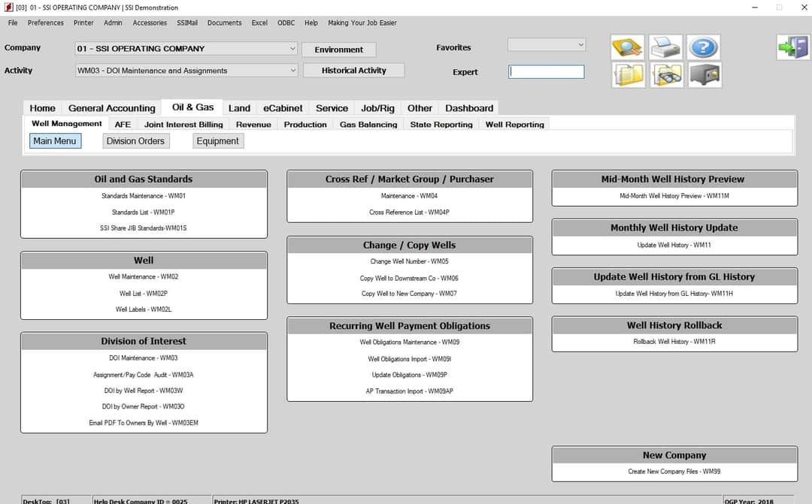Click the plain yellow folders icon

pyautogui.click(x=628, y=74)
